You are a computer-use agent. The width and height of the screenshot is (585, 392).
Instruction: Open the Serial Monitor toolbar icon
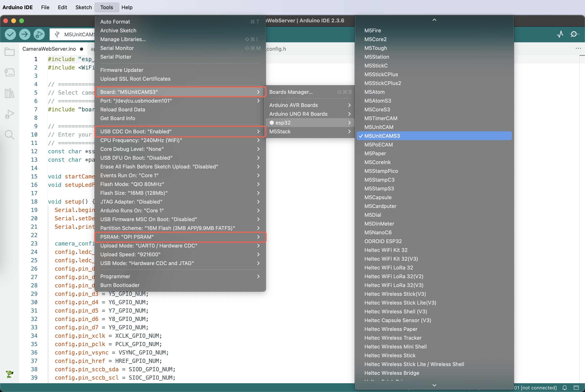[574, 34]
